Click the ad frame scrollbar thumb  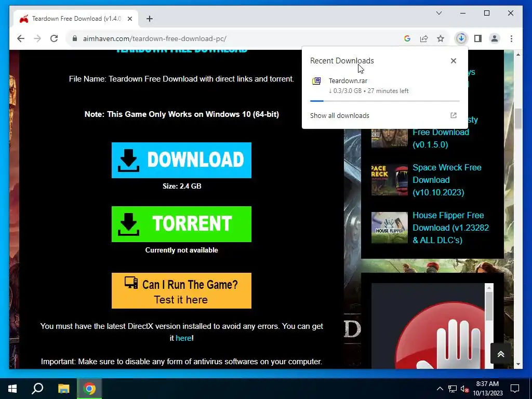click(x=489, y=306)
